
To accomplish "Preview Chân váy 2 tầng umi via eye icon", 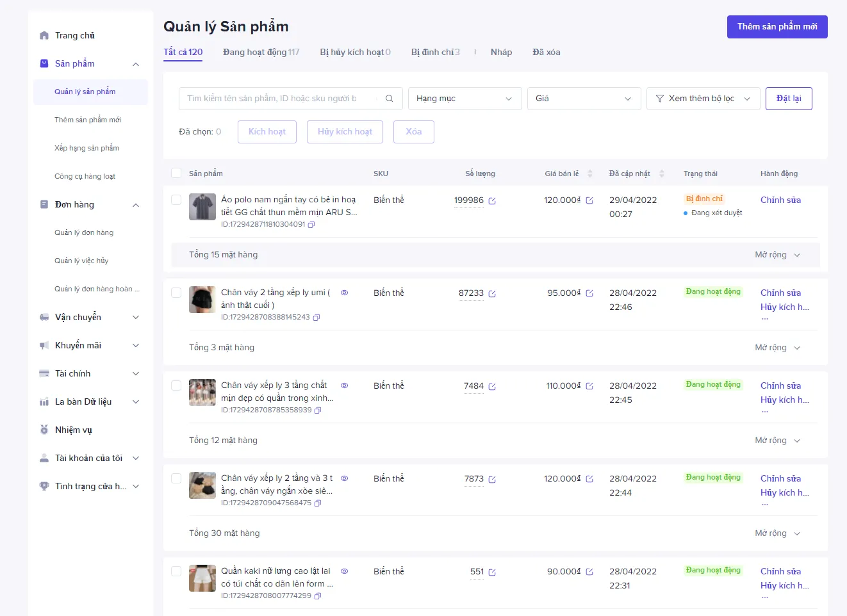I will (344, 293).
